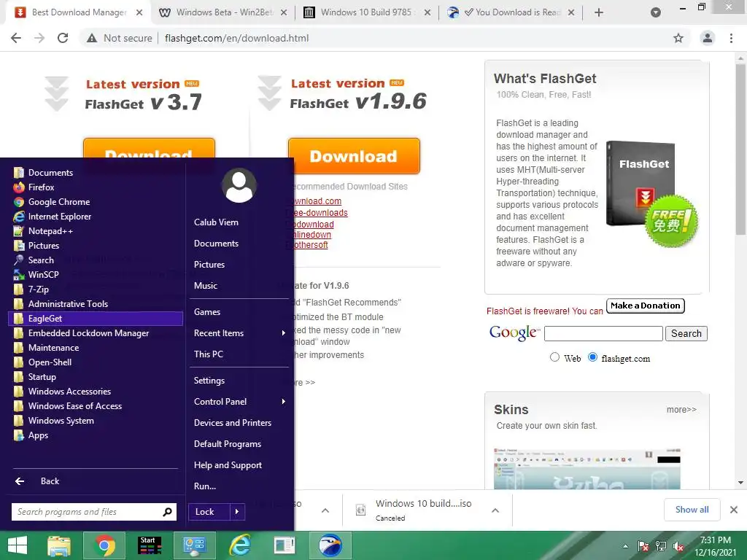
Task: Open the EagleGet program folder
Action: point(96,319)
